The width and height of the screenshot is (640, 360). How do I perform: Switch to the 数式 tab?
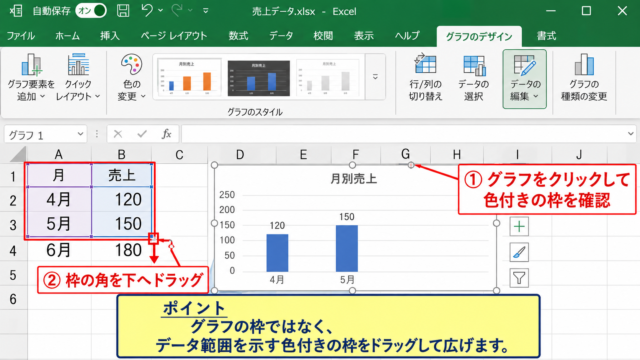238,36
